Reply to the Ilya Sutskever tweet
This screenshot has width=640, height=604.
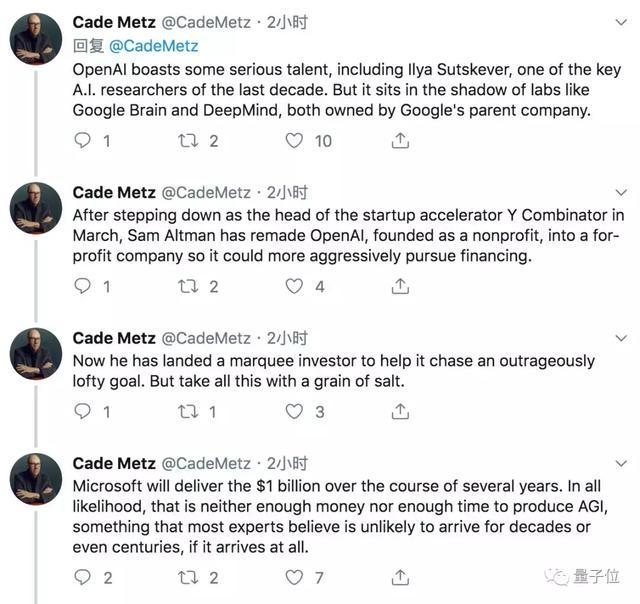coord(83,141)
